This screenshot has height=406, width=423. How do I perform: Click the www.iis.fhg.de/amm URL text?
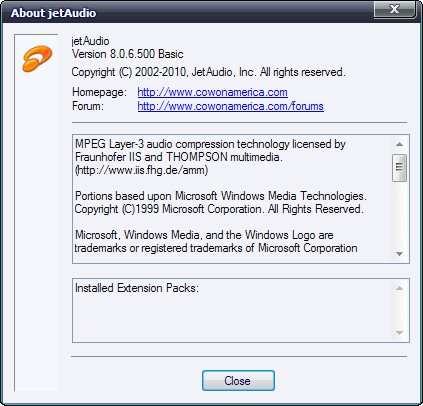click(142, 170)
